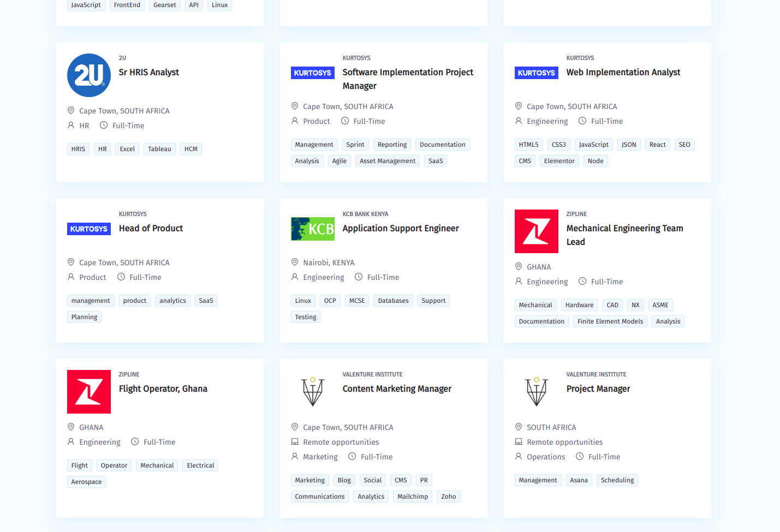Select the Gearset tag

coord(165,5)
